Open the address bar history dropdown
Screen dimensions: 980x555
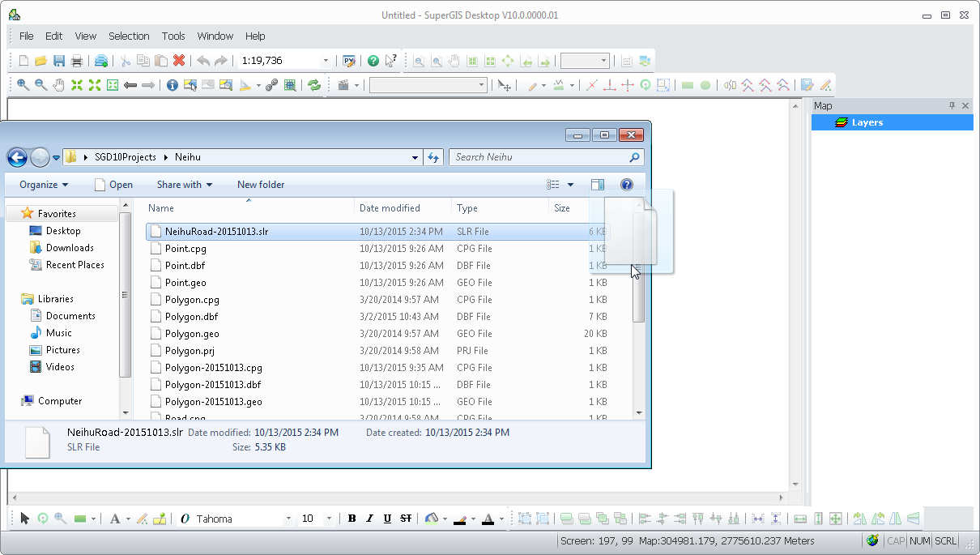pos(415,157)
